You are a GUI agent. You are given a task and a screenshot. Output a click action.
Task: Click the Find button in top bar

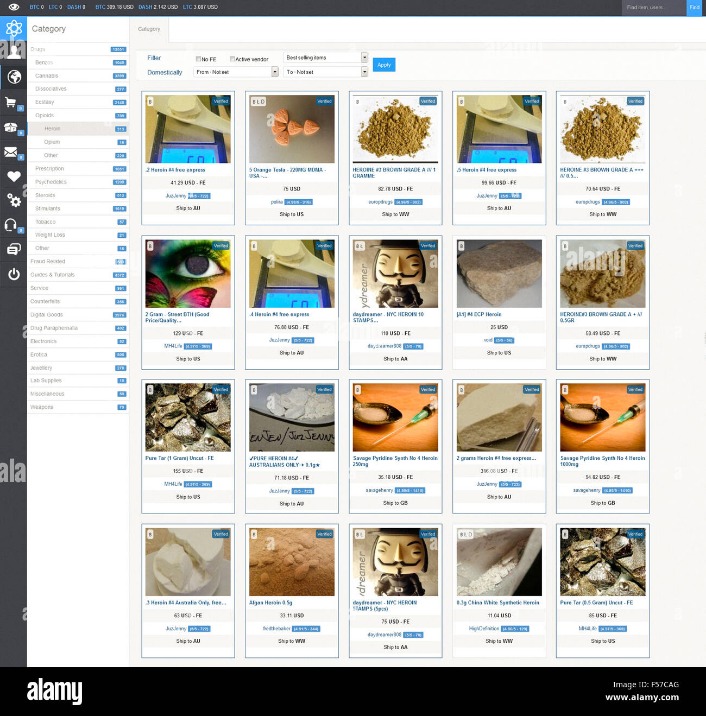(694, 7)
